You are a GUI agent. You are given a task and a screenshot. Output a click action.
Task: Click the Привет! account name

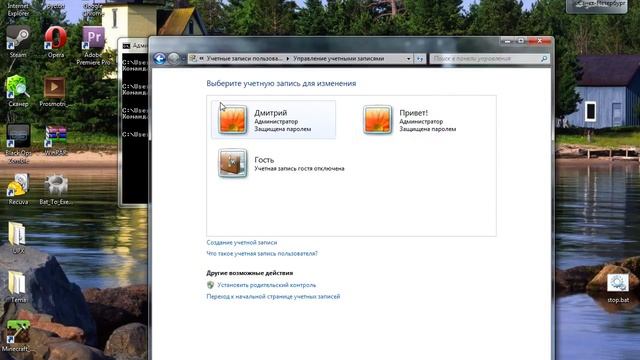tap(413, 113)
